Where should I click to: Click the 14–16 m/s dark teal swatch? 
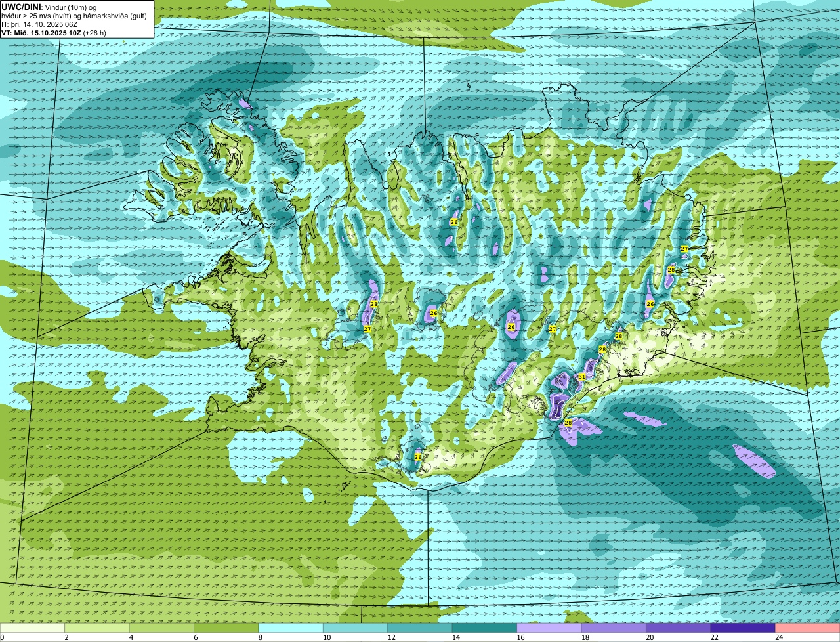click(x=484, y=628)
